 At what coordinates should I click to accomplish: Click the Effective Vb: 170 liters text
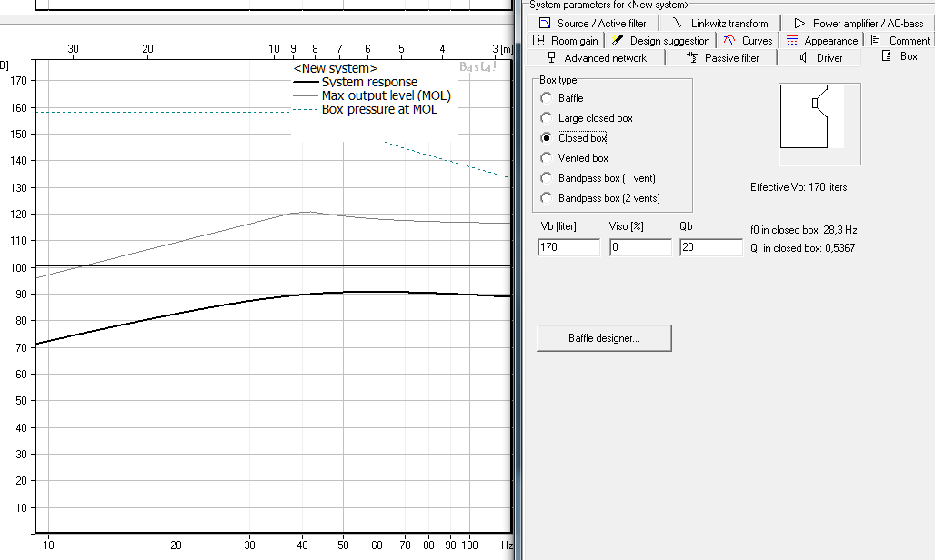pyautogui.click(x=799, y=187)
